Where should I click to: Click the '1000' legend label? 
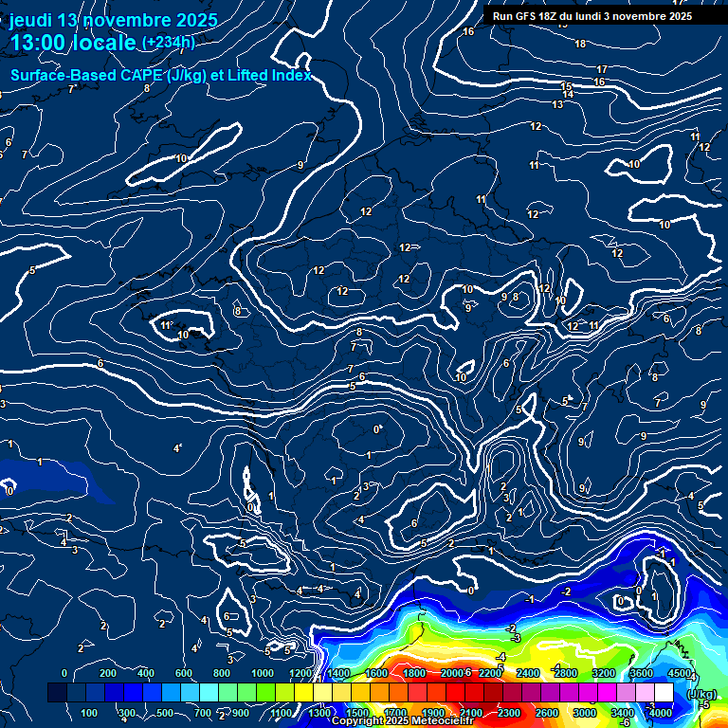[263, 673]
